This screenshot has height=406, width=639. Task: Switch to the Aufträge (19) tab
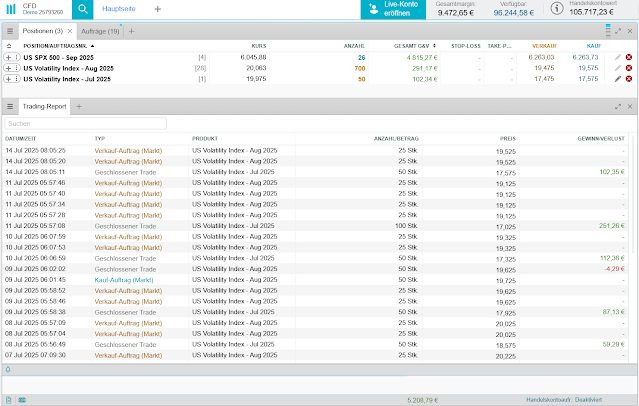coord(100,31)
